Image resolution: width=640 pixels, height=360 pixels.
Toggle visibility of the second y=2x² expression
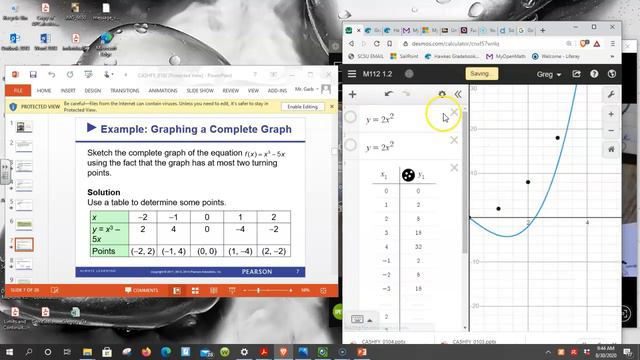pyautogui.click(x=350, y=144)
